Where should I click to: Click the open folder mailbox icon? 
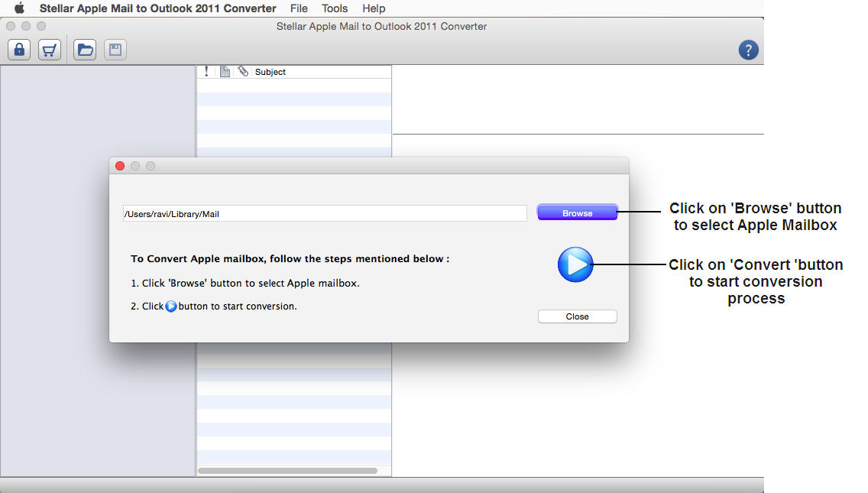85,50
